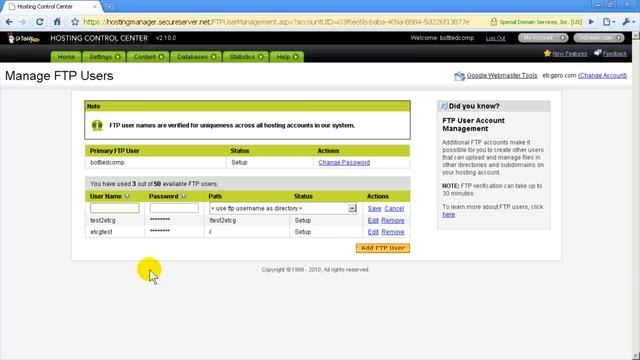Open the Help menu tab
Viewport: 640px width, 360px height.
coord(287,57)
